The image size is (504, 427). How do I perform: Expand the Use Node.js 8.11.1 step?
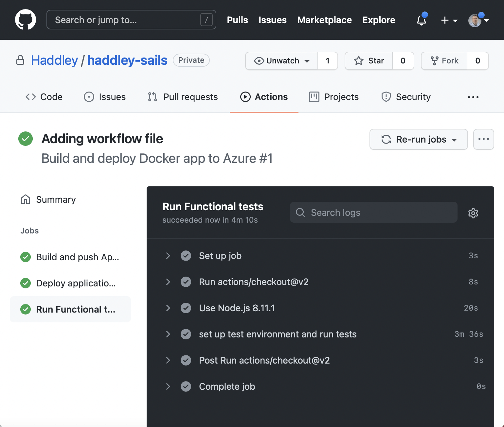pyautogui.click(x=237, y=308)
